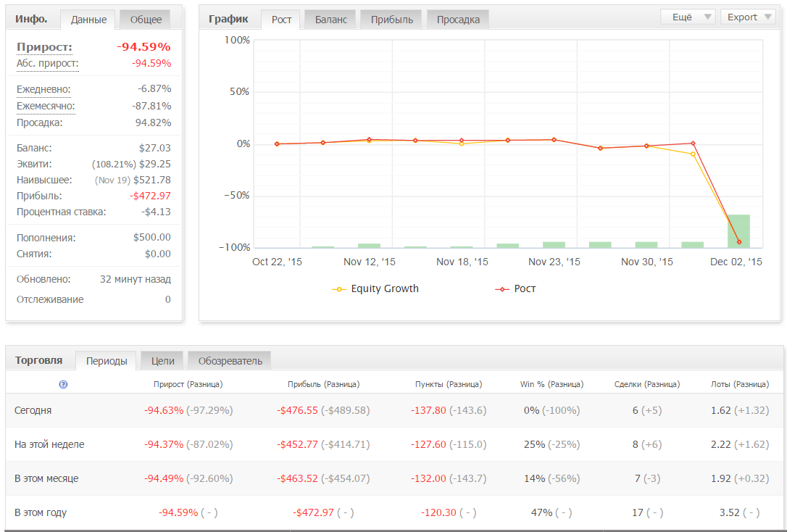Click the Процентная ставка value -$4.13
Image resolution: width=787 pixels, height=532 pixels.
(x=156, y=212)
